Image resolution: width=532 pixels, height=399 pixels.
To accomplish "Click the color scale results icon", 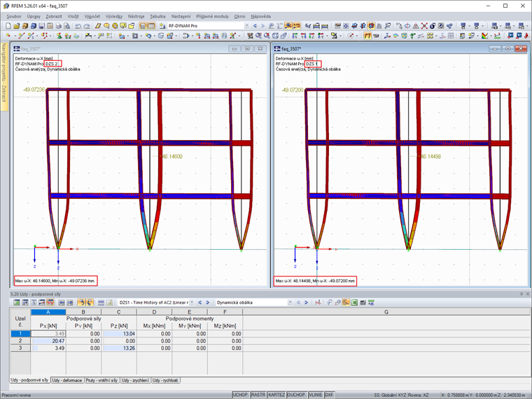I will [x=485, y=36].
